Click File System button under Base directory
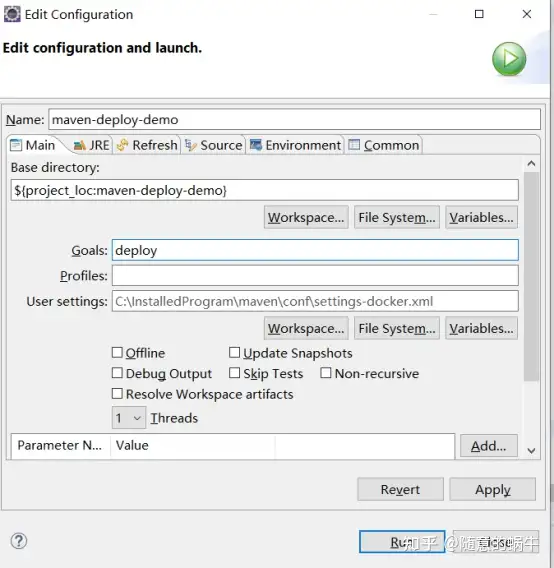 click(397, 217)
